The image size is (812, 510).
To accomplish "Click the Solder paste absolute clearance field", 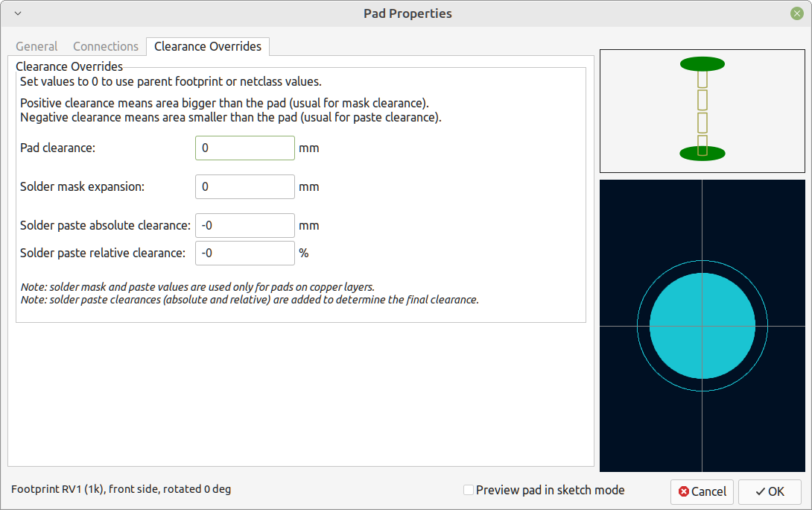I will (245, 225).
